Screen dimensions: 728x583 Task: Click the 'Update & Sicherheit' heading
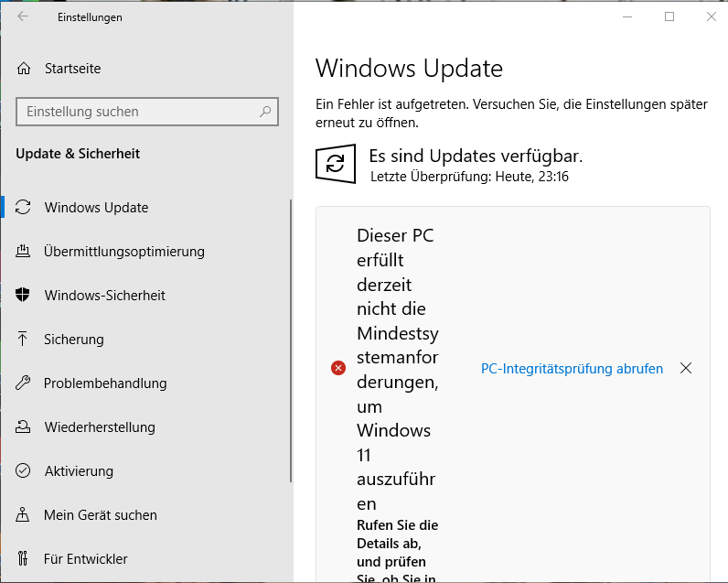pos(78,154)
